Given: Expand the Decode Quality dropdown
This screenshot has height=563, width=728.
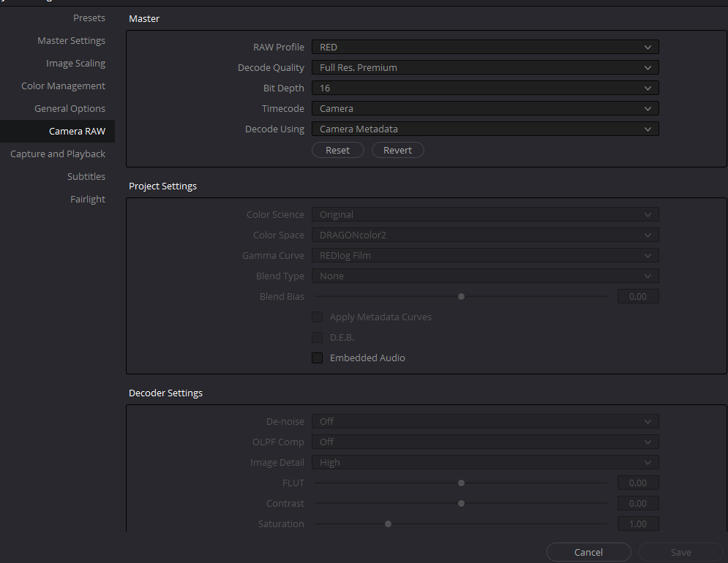Looking at the screenshot, I should (x=485, y=67).
